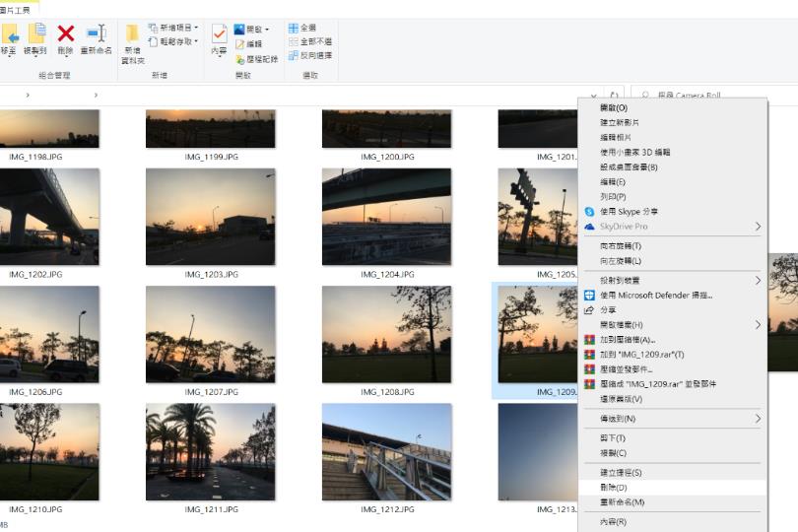Select the IMG_1212.JPG staircase thumbnail

(387, 451)
